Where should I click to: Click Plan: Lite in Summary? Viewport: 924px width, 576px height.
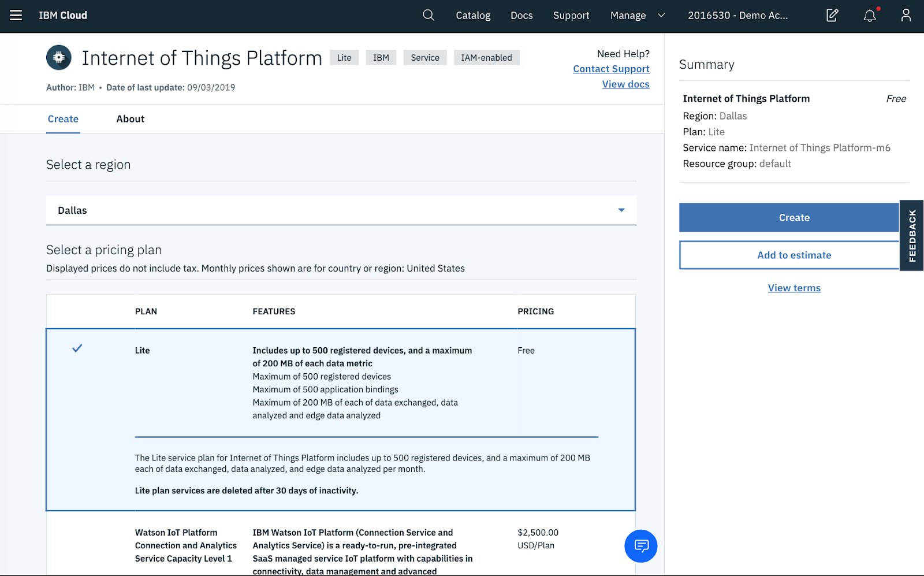click(703, 132)
